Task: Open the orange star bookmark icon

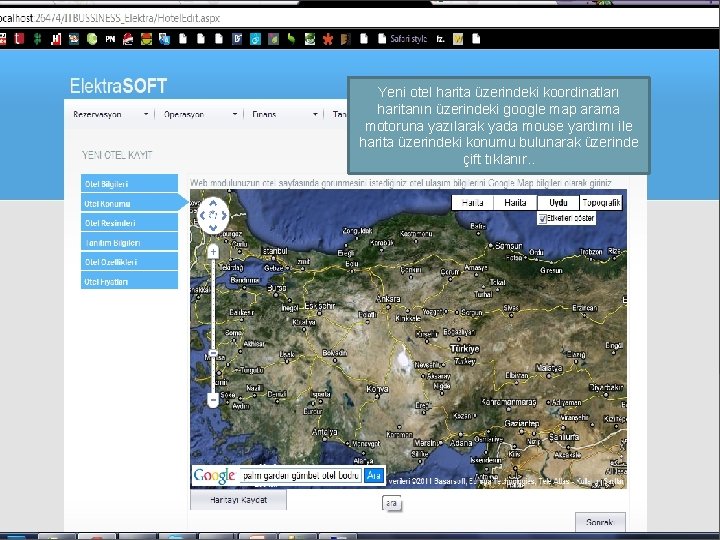Action: coord(327,39)
